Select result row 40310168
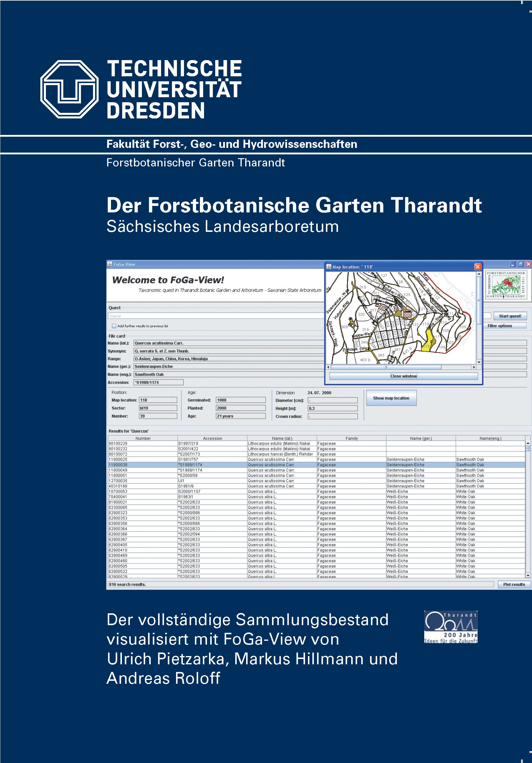The image size is (532, 763). point(317,486)
